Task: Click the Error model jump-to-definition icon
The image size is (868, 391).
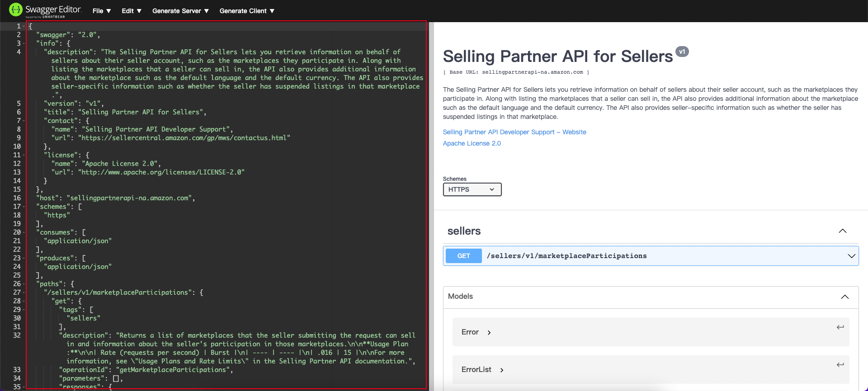Action: click(840, 327)
